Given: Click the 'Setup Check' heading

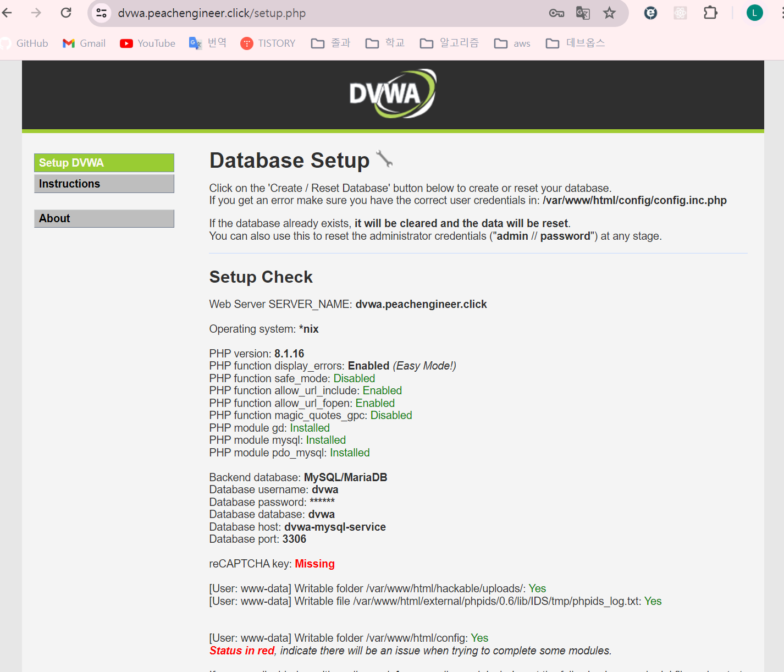Looking at the screenshot, I should click(x=261, y=277).
